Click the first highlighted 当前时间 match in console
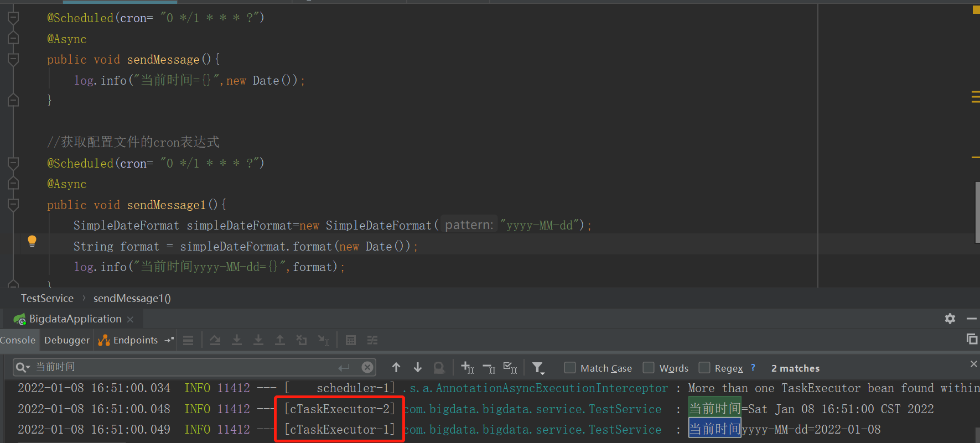 714,409
